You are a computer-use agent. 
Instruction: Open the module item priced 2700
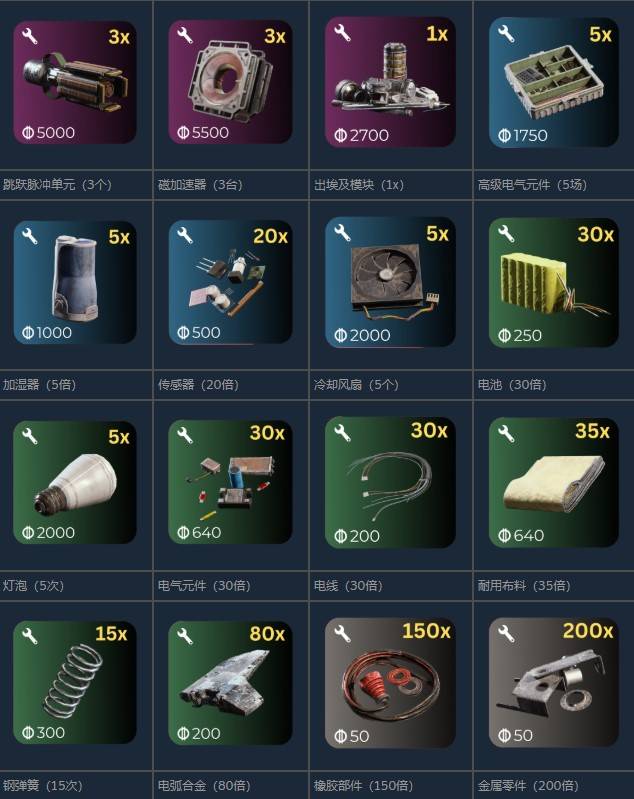point(390,82)
